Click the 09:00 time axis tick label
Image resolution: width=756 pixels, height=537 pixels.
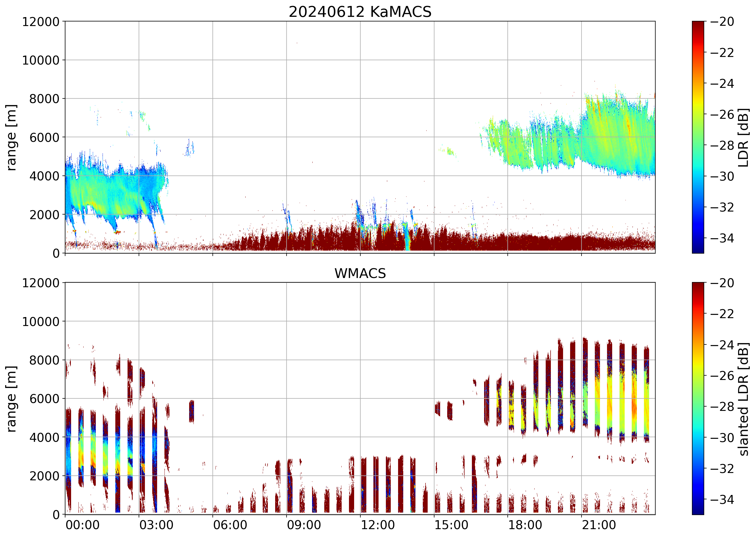[x=304, y=525]
